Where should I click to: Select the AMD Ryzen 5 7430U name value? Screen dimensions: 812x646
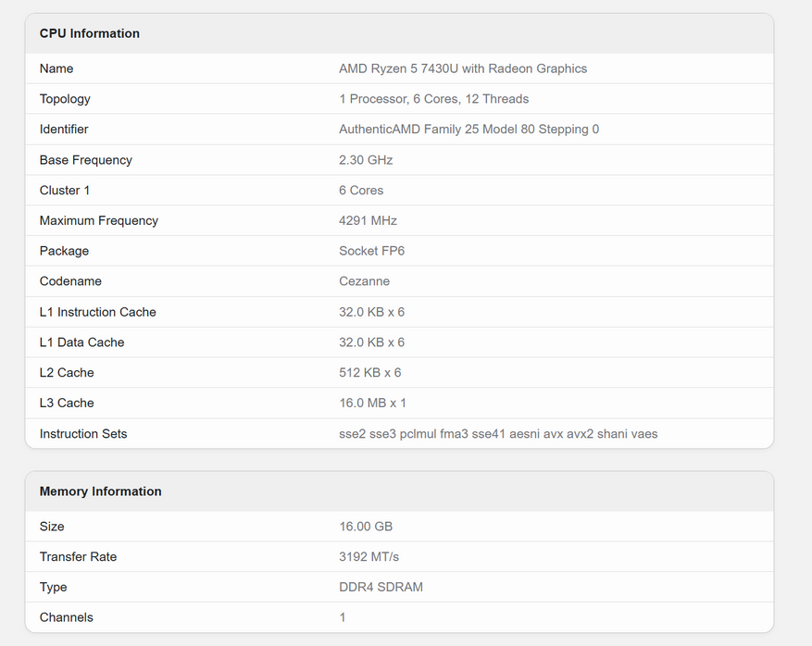(x=463, y=68)
